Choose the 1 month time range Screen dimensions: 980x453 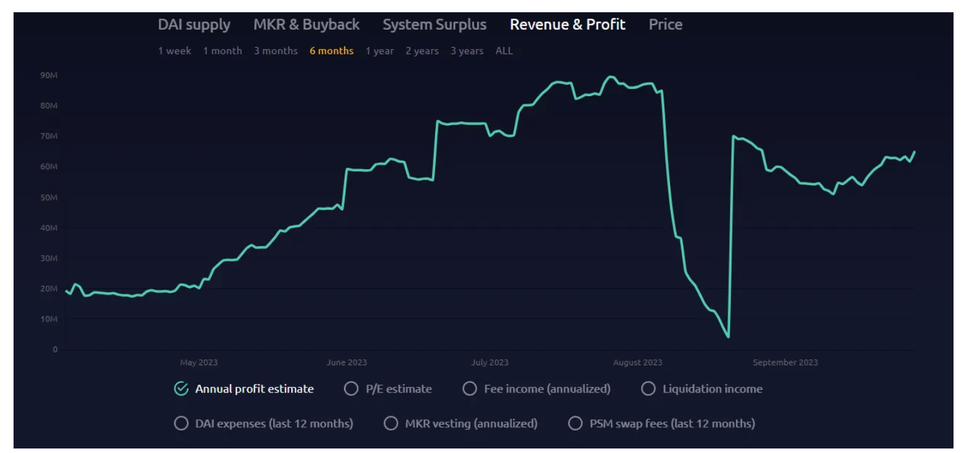(x=222, y=51)
